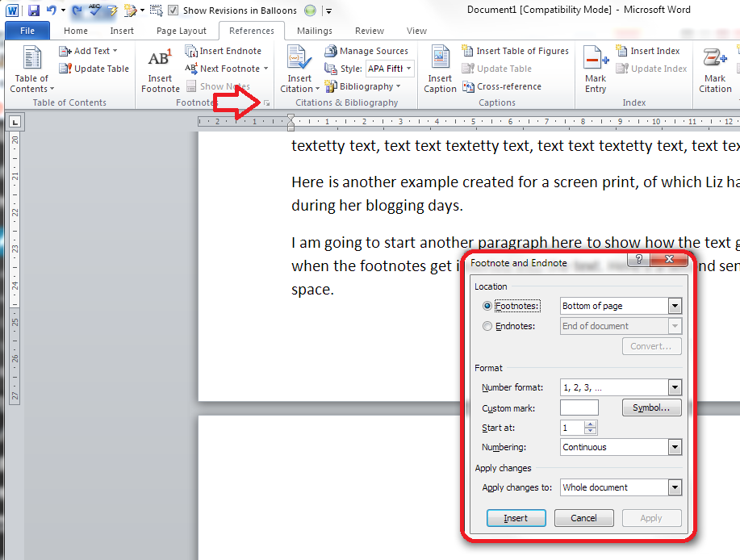Open the Table of Contents button
Viewport: 740px width, 560px height.
(x=32, y=69)
